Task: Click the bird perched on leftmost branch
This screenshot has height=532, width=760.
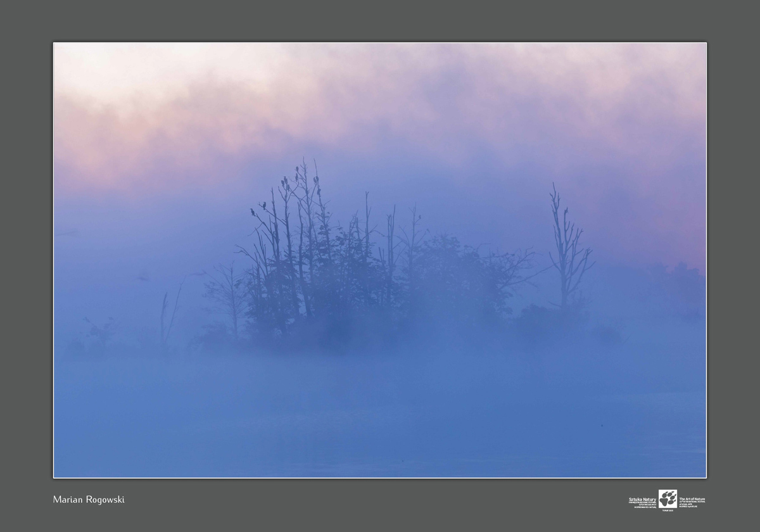Action: 253,212
